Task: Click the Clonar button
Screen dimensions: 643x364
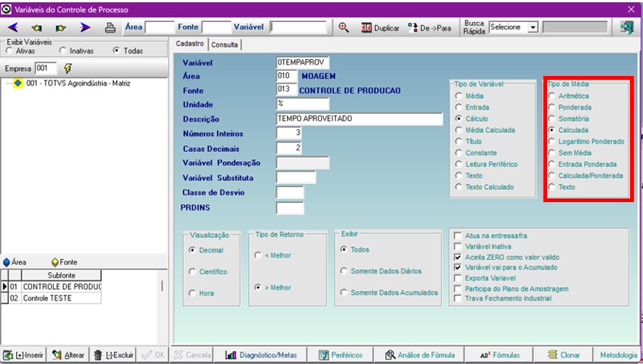Action: tap(563, 355)
